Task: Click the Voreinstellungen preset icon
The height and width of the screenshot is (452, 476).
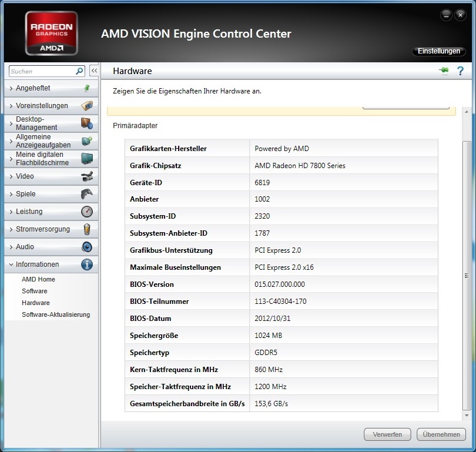Action: 87,106
